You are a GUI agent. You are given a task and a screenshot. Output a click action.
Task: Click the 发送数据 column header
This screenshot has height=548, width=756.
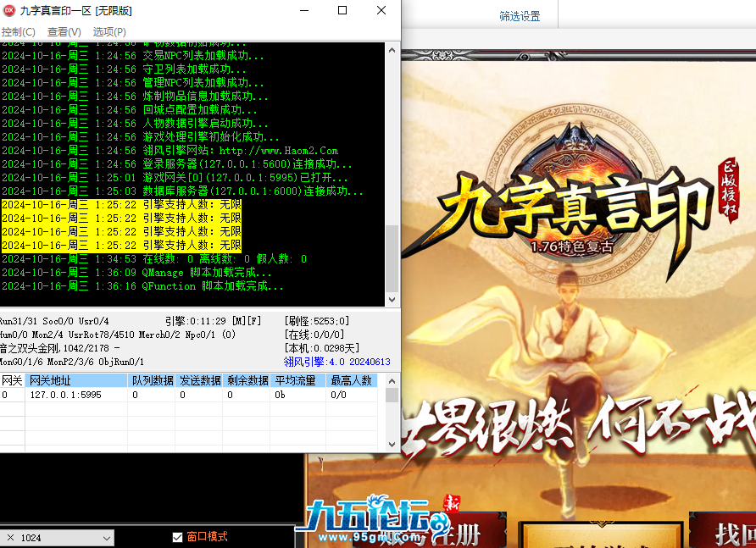[x=198, y=380]
